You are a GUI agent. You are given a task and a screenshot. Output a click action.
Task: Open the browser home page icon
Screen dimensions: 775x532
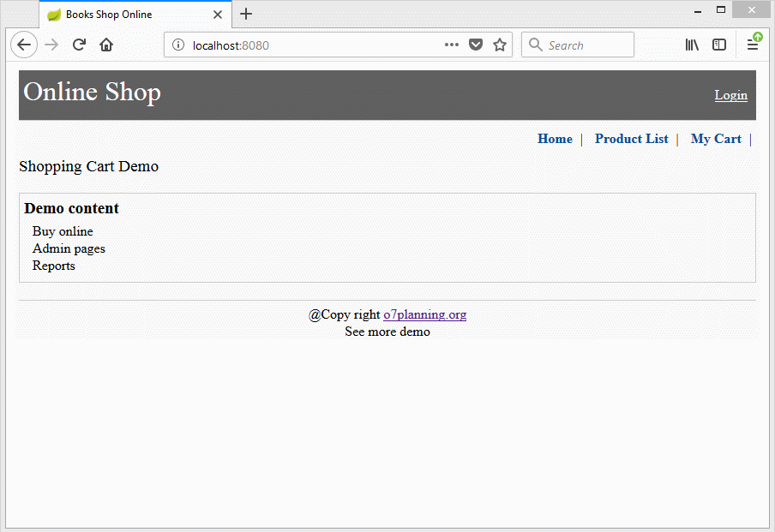click(106, 45)
